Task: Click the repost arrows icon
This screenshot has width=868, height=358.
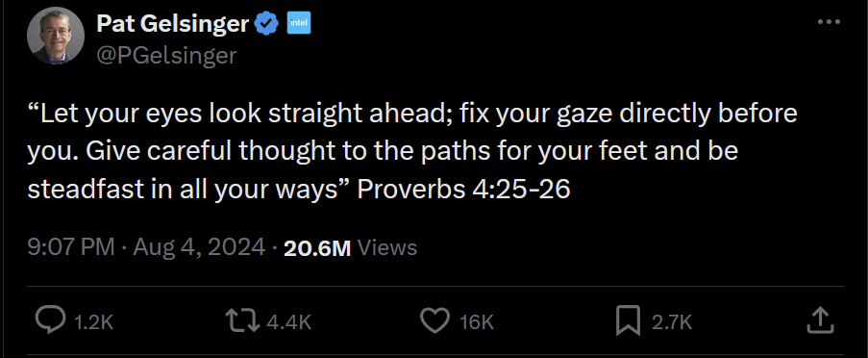Action: click(x=242, y=320)
